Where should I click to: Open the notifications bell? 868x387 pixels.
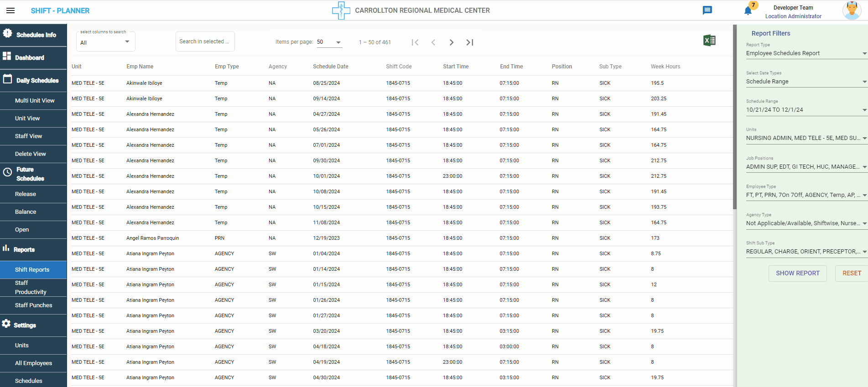coord(748,10)
